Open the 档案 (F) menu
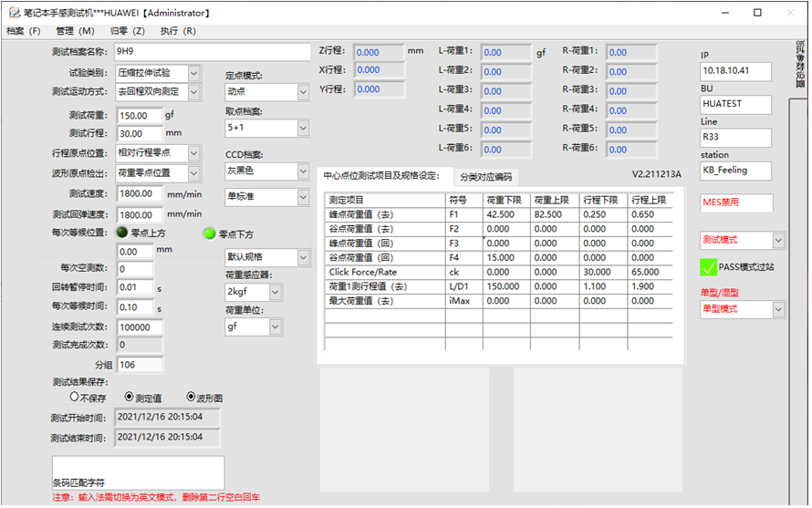The image size is (812, 508). tap(24, 31)
